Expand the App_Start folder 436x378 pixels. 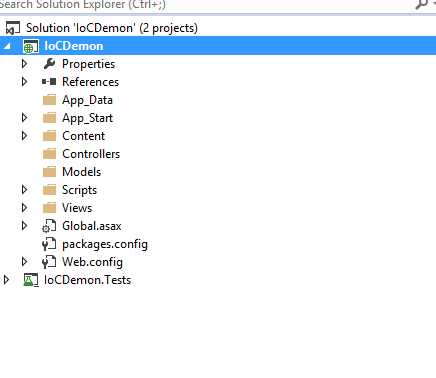pyautogui.click(x=24, y=118)
